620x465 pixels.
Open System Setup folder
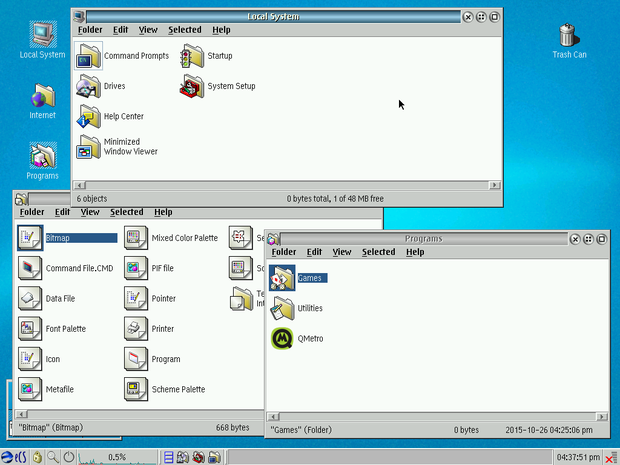click(x=192, y=87)
